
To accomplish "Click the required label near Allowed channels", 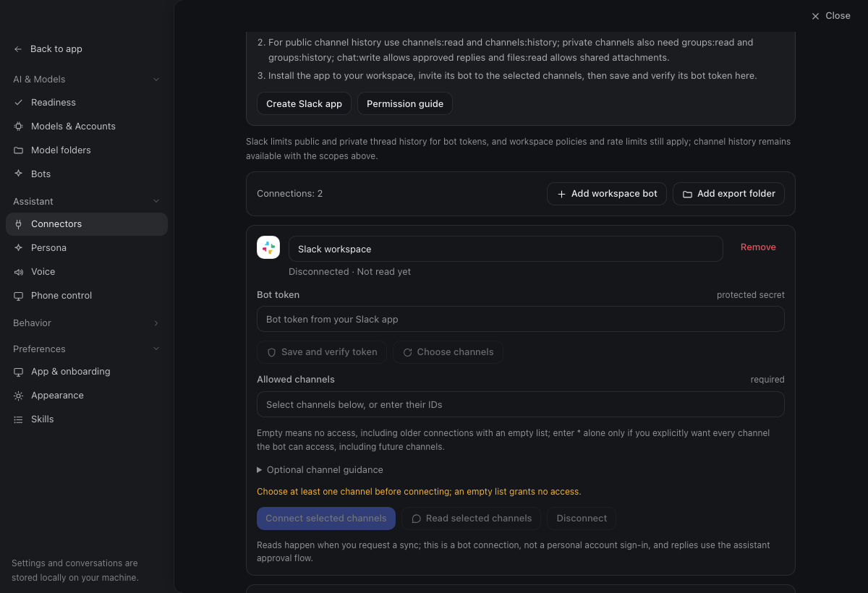I will [767, 380].
